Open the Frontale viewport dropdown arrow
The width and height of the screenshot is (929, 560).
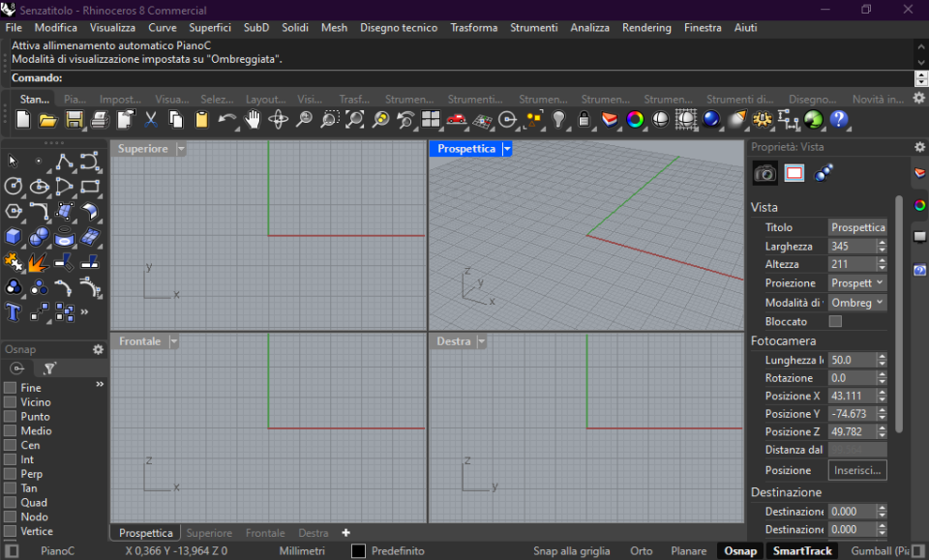173,341
